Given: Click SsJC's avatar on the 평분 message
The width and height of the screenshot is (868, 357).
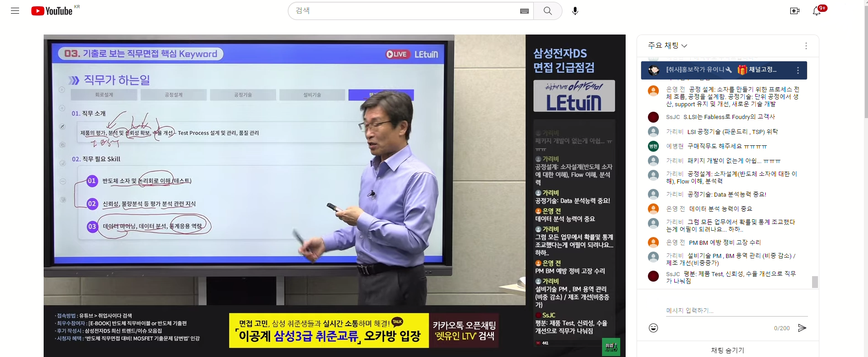Looking at the screenshot, I should (653, 276).
